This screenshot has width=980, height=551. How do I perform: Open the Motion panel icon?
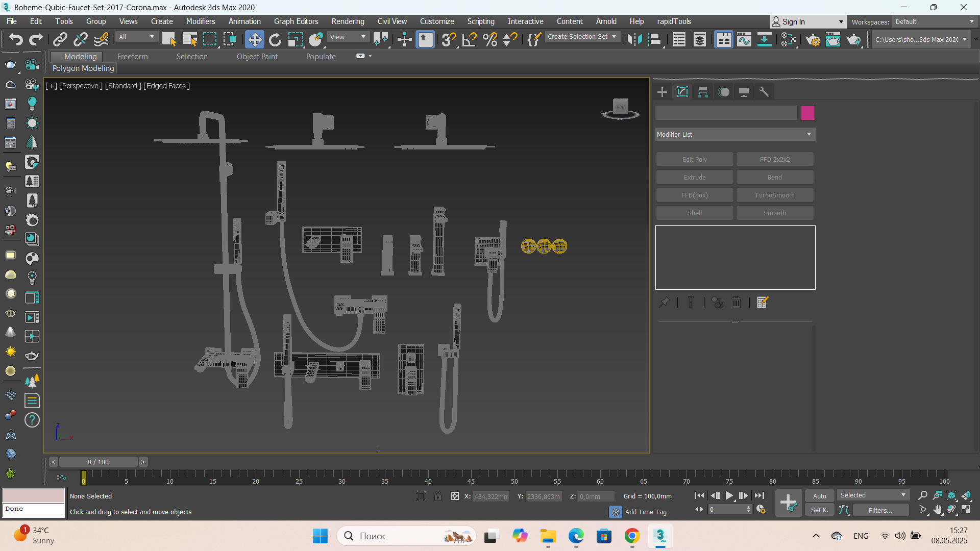pos(723,92)
